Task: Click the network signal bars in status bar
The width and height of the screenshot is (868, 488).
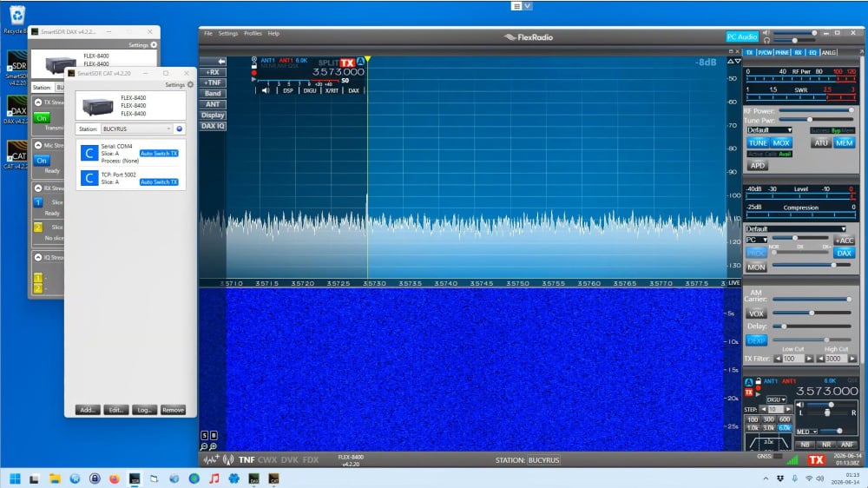Action: (792, 459)
